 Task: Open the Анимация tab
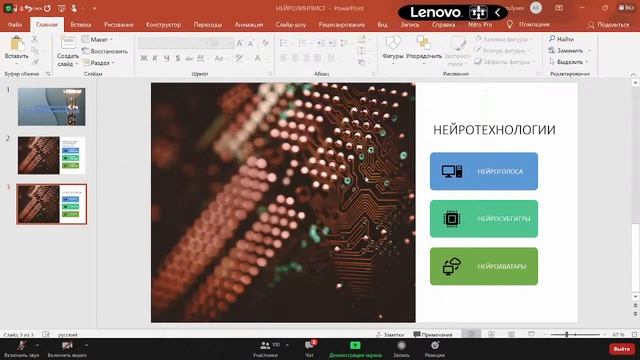coord(249,24)
